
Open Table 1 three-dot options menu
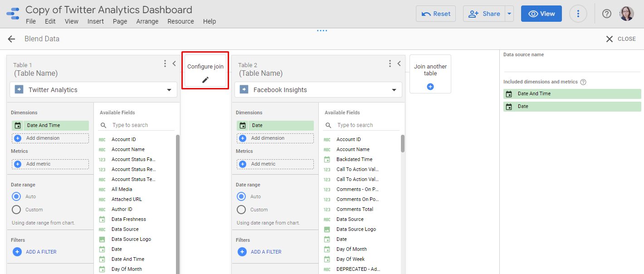[x=165, y=64]
